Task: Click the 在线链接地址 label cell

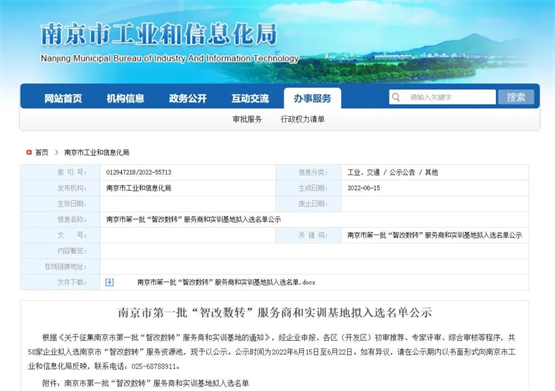Action: 60,266
